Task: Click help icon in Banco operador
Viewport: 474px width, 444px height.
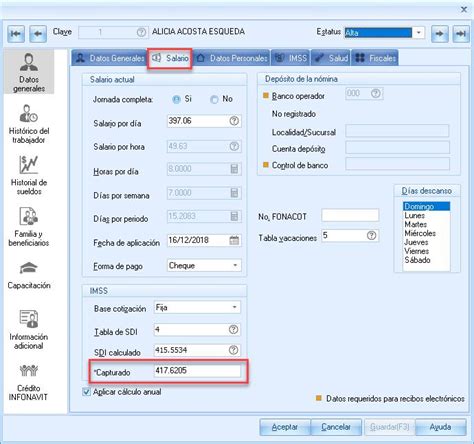Action: (376, 93)
